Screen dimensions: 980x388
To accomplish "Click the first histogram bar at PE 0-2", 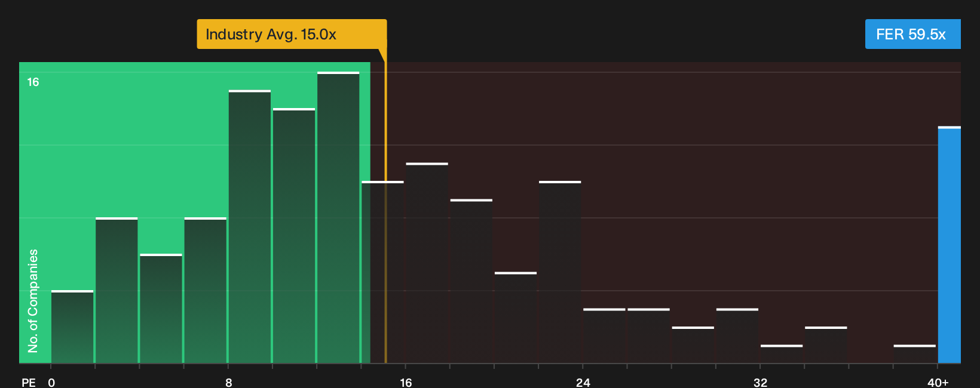I will coord(72,327).
